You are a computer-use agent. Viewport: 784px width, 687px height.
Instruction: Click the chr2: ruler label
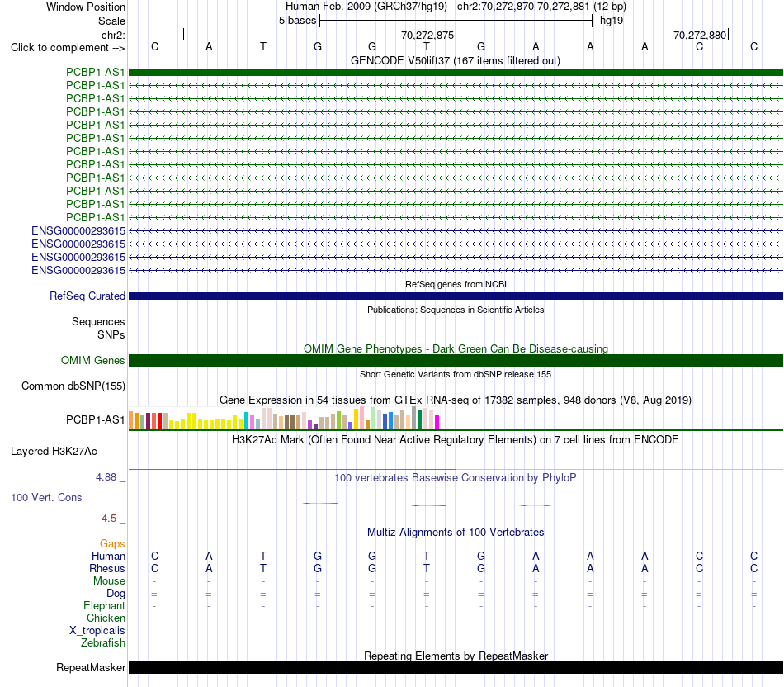click(113, 35)
